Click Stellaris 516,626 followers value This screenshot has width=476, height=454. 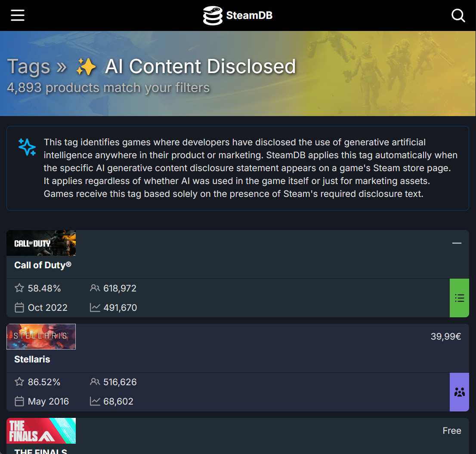tap(120, 382)
